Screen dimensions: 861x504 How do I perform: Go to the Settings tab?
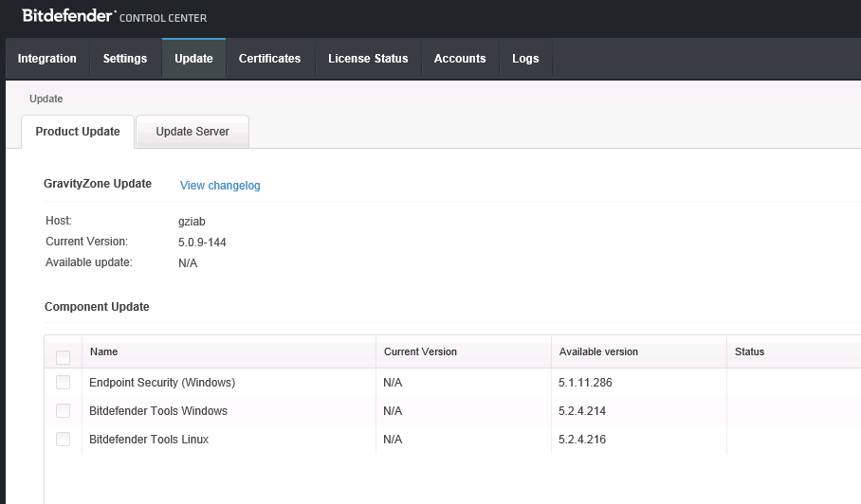tap(125, 59)
